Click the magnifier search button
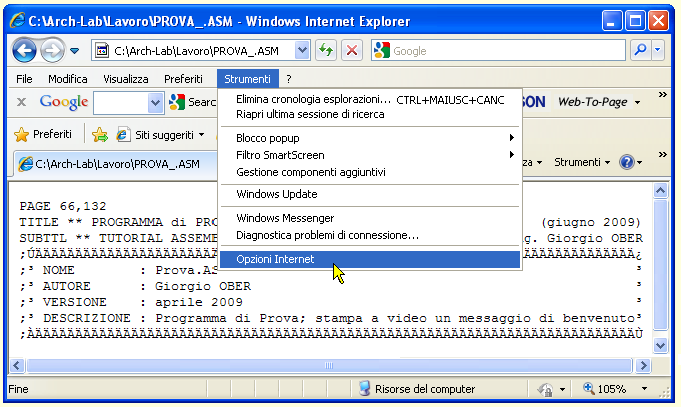The image size is (681, 407). 640,50
